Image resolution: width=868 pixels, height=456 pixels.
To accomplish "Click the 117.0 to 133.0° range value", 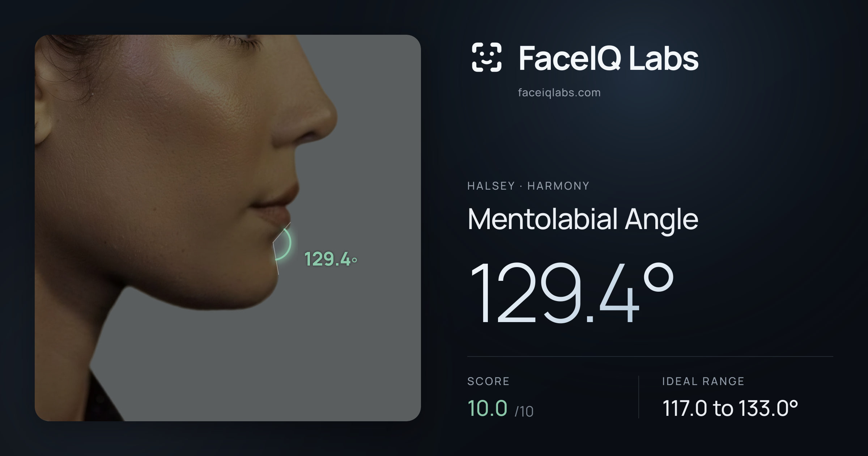I will 730,408.
